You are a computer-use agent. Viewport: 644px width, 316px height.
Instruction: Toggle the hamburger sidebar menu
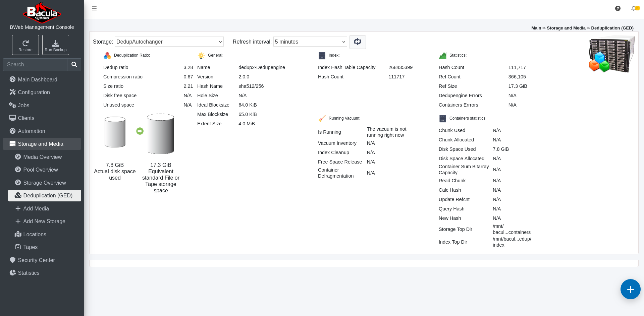click(x=94, y=8)
